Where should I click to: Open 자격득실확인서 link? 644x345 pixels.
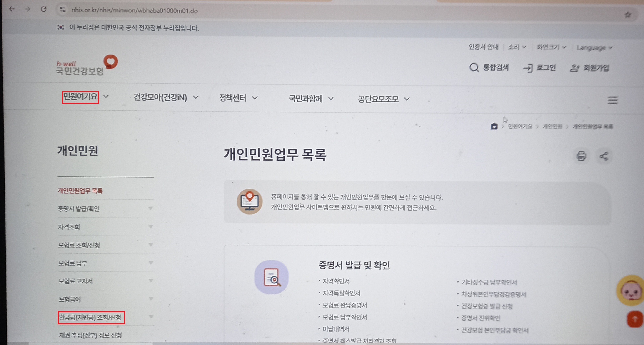(341, 293)
